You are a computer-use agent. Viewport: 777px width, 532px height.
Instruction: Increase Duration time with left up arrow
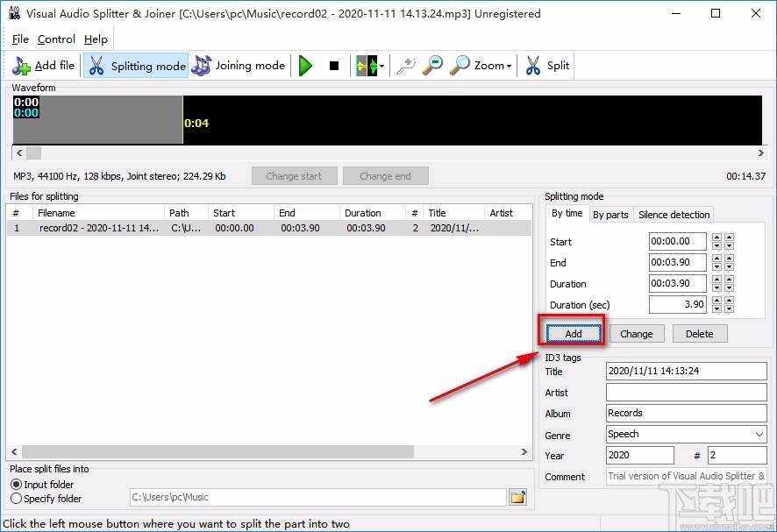[716, 280]
